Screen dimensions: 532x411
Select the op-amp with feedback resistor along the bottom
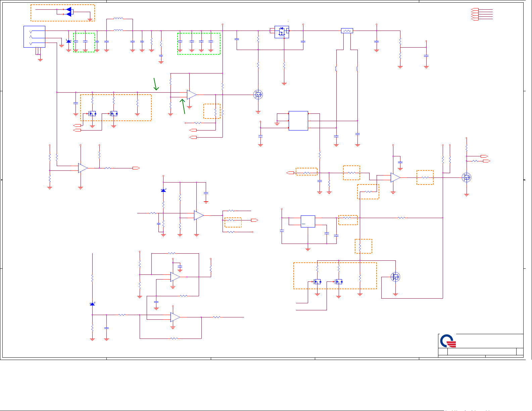(175, 317)
